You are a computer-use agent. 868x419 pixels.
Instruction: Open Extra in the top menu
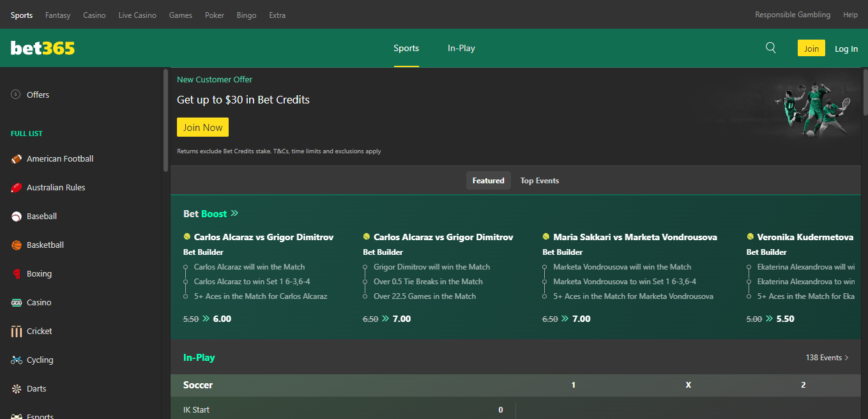pos(277,15)
